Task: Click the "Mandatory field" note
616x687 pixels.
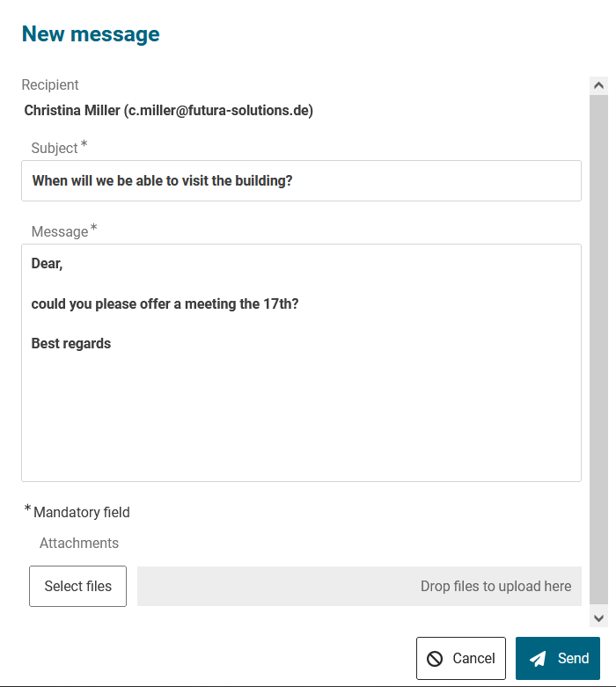Action: click(x=81, y=512)
